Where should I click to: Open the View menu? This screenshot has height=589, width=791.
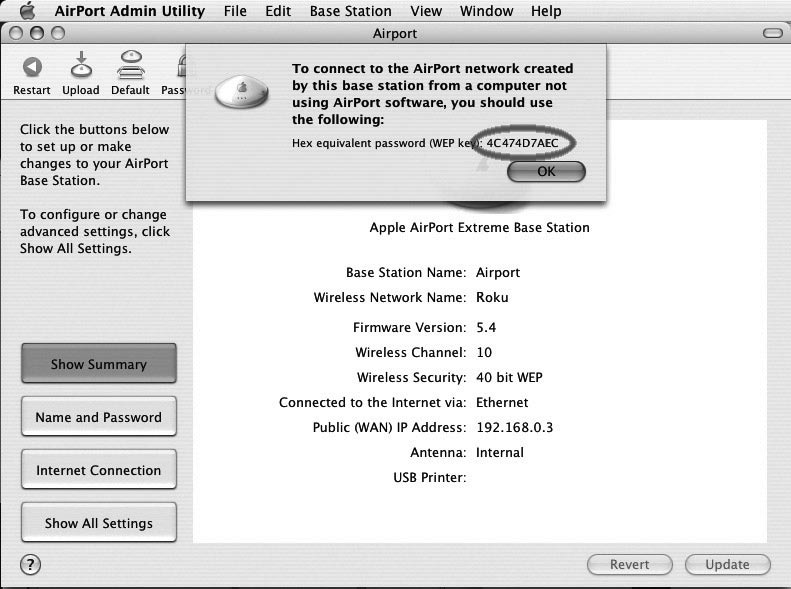point(426,11)
